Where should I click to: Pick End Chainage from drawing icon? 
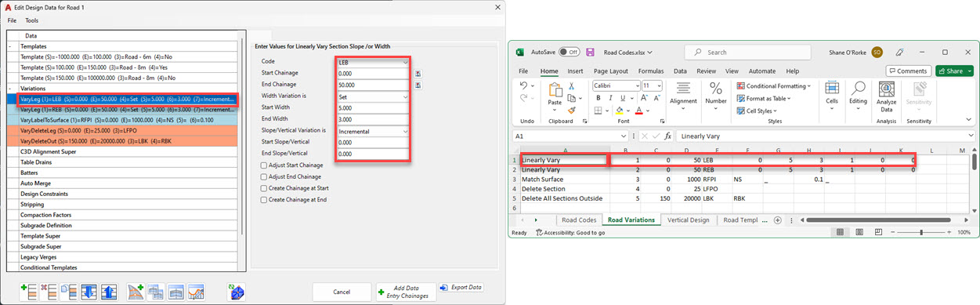click(x=418, y=85)
